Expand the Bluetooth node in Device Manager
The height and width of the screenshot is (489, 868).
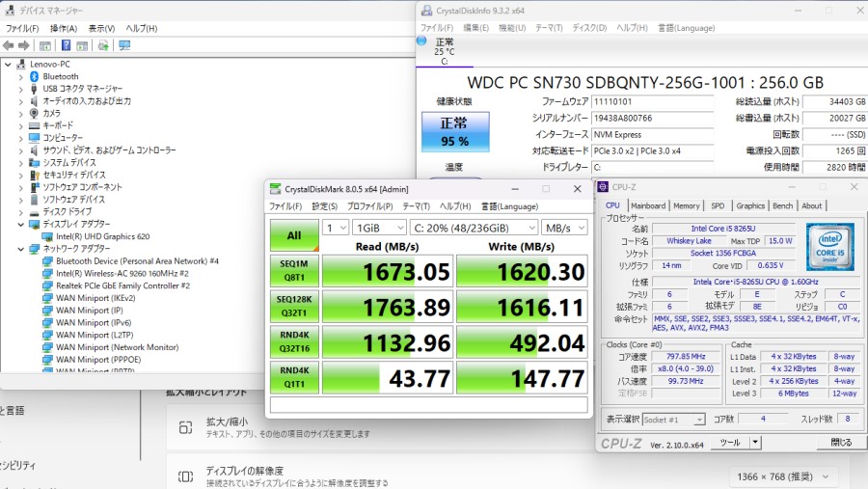coord(21,77)
